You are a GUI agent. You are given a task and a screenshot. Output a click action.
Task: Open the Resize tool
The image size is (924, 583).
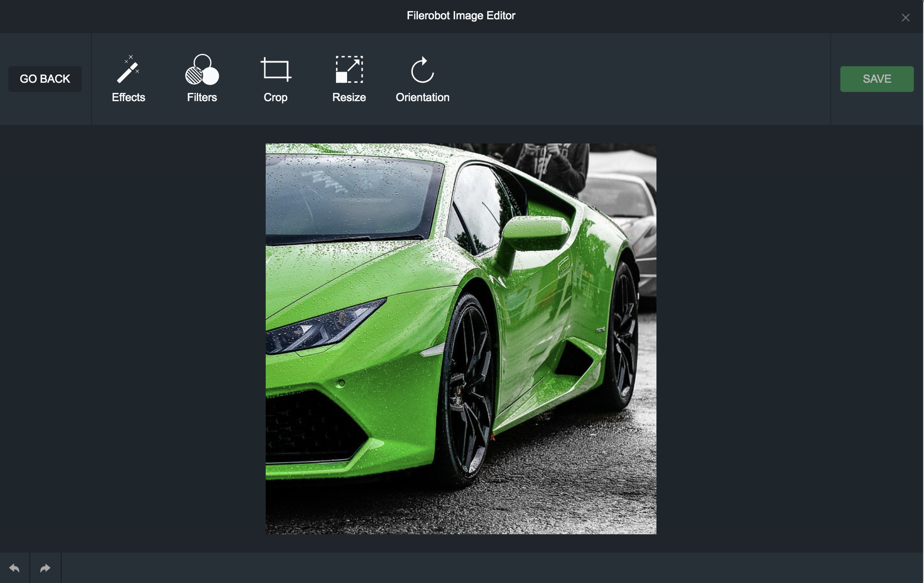pos(349,79)
